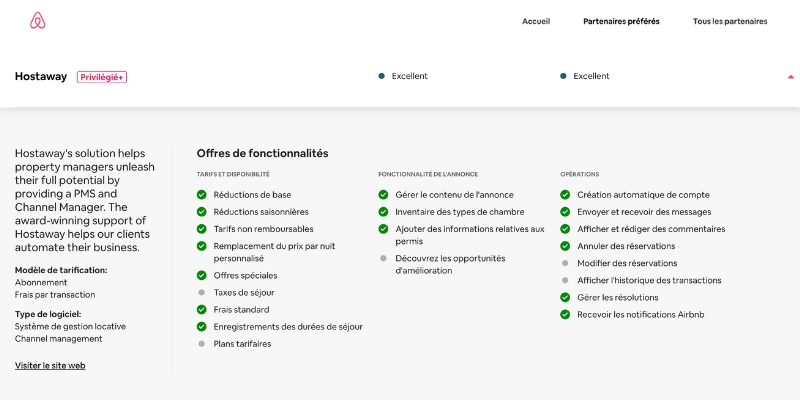Click check for Enregistrements des durées de séjour
This screenshot has width=800, height=400.
tap(202, 327)
